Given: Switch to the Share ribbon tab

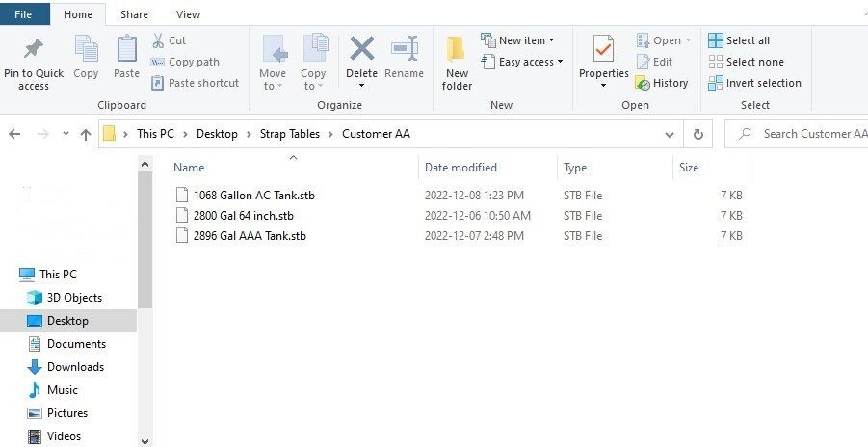Looking at the screenshot, I should [x=135, y=14].
